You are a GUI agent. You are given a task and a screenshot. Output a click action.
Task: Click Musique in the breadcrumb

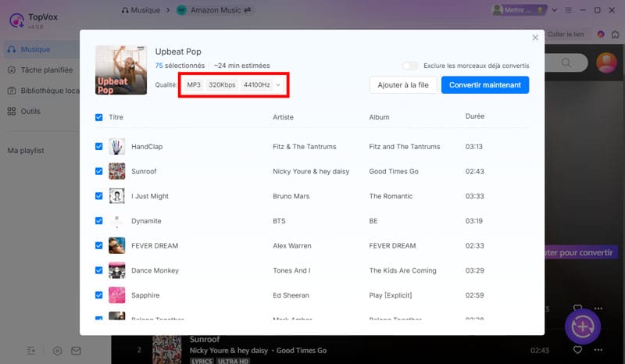tap(141, 10)
